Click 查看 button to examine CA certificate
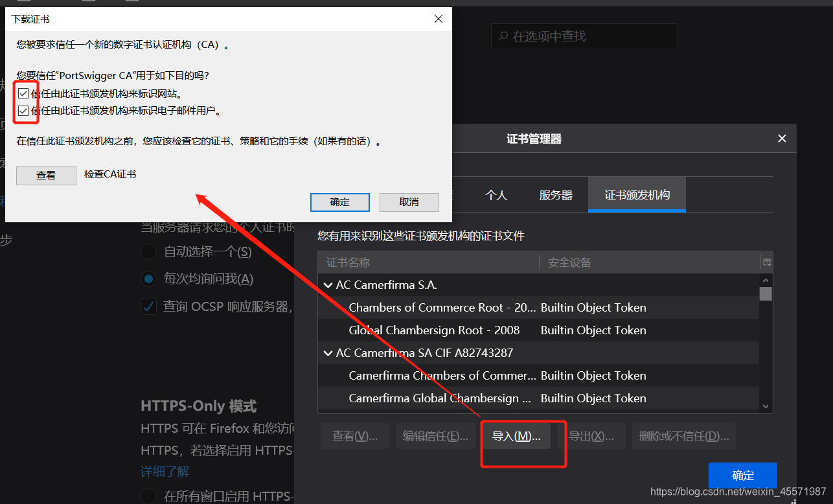This screenshot has width=833, height=504. 46,175
